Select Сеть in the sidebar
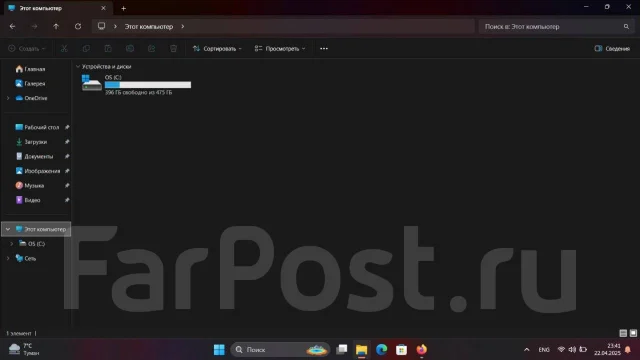The image size is (640, 360). point(26,258)
